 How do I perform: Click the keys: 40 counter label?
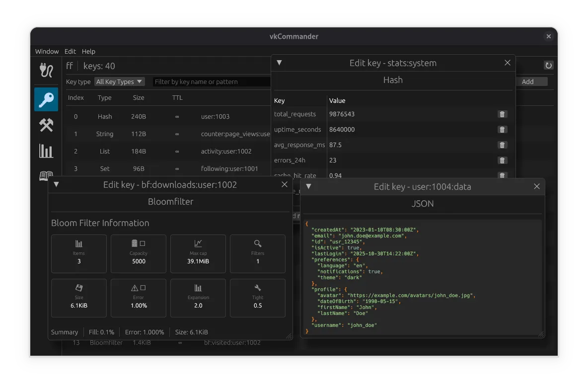coord(99,66)
